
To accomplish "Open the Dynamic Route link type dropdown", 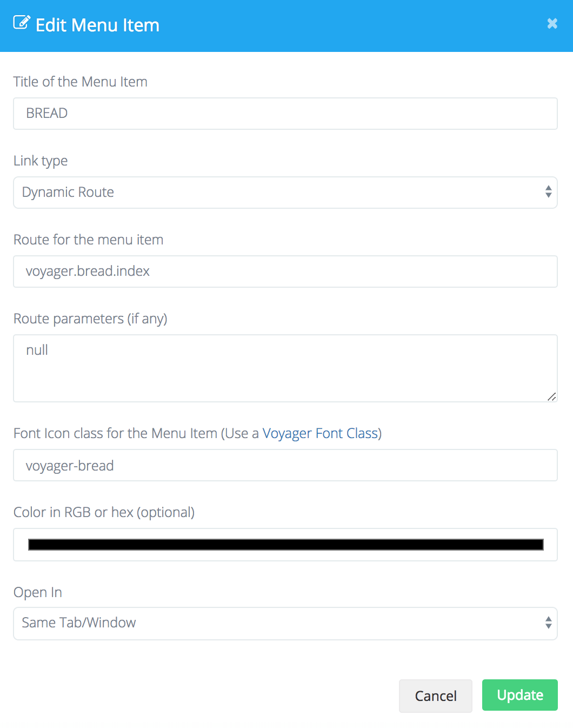I will [x=285, y=193].
